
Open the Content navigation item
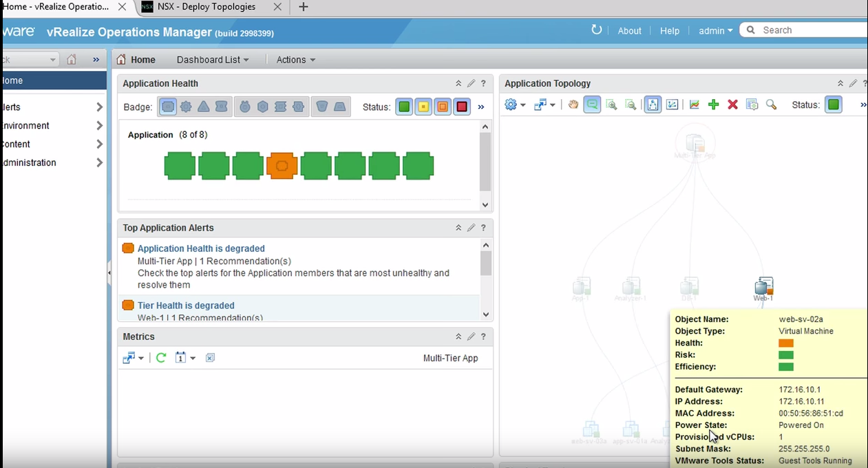[53, 145]
